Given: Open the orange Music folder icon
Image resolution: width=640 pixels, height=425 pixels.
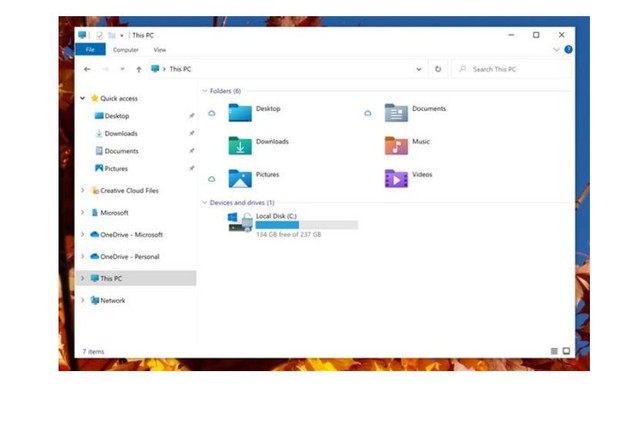Looking at the screenshot, I should (396, 146).
